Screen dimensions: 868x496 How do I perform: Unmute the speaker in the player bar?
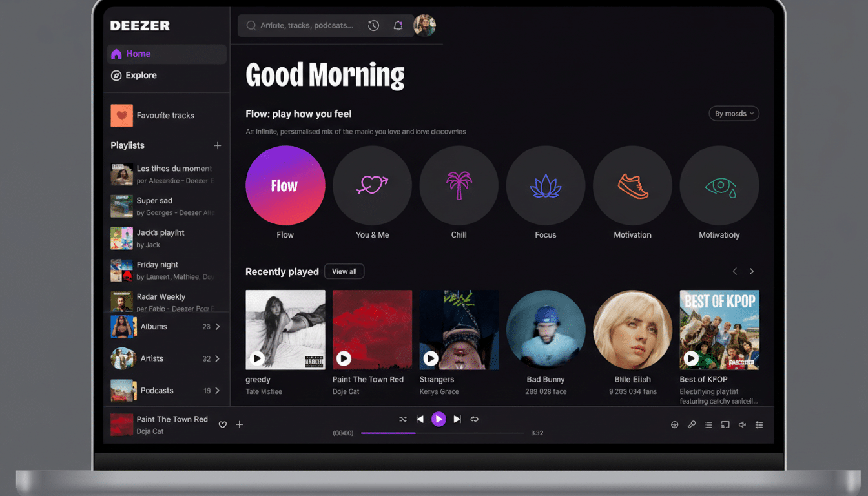(x=741, y=424)
